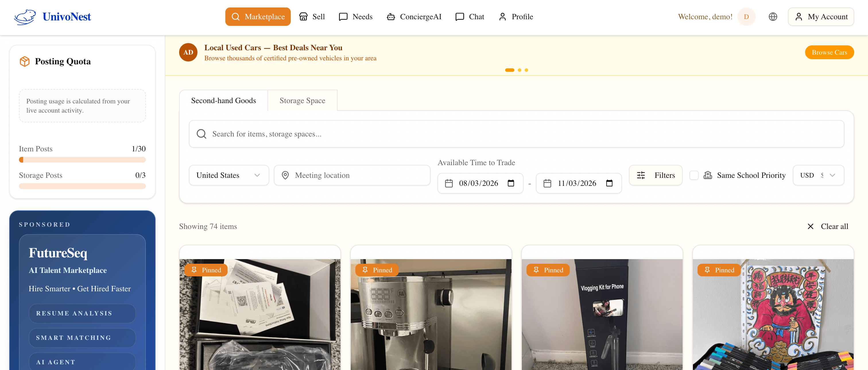Image resolution: width=868 pixels, height=370 pixels.
Task: Click Clear all filters
Action: [x=828, y=226]
